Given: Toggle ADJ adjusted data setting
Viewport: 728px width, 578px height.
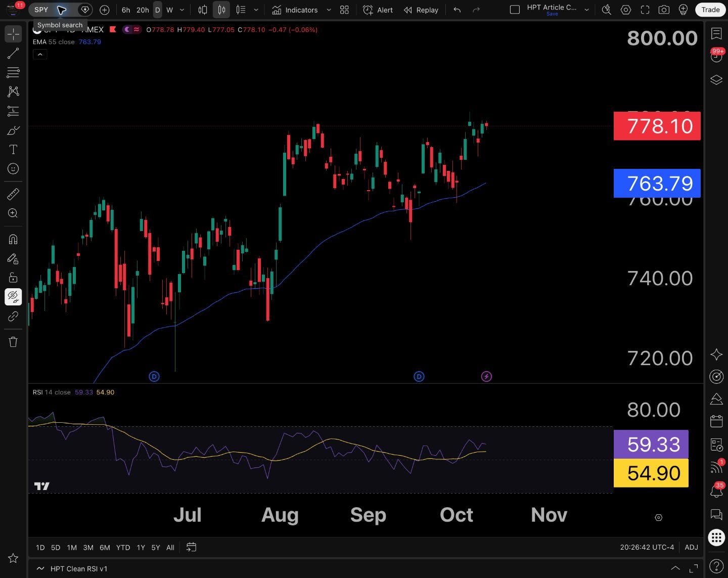Looking at the screenshot, I should 691,547.
